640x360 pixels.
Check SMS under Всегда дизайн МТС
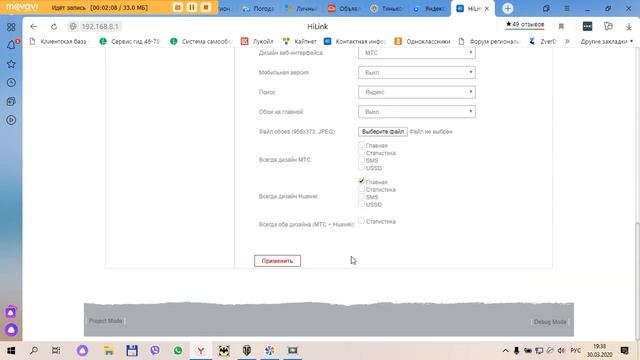tap(361, 160)
